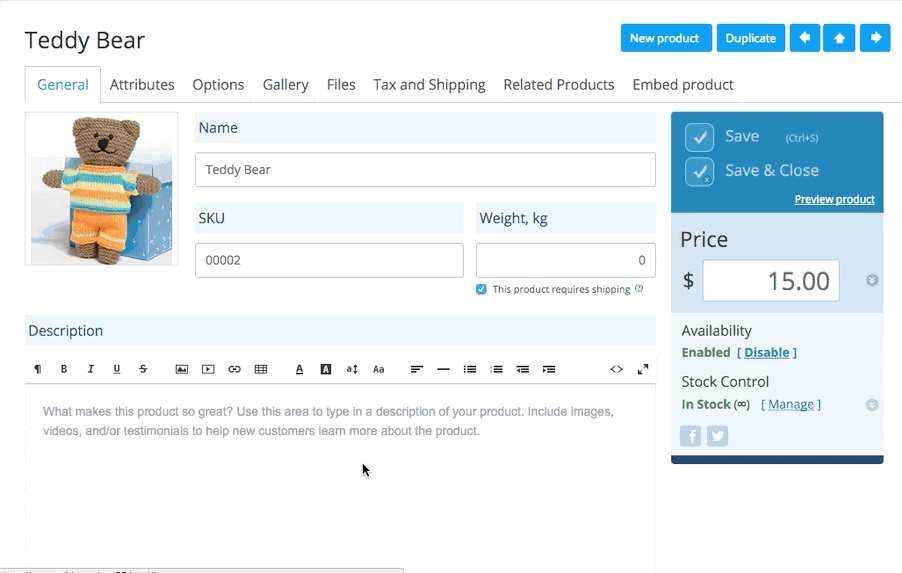Decrease indent with outdent icon
This screenshot has width=902, height=573.
click(523, 369)
